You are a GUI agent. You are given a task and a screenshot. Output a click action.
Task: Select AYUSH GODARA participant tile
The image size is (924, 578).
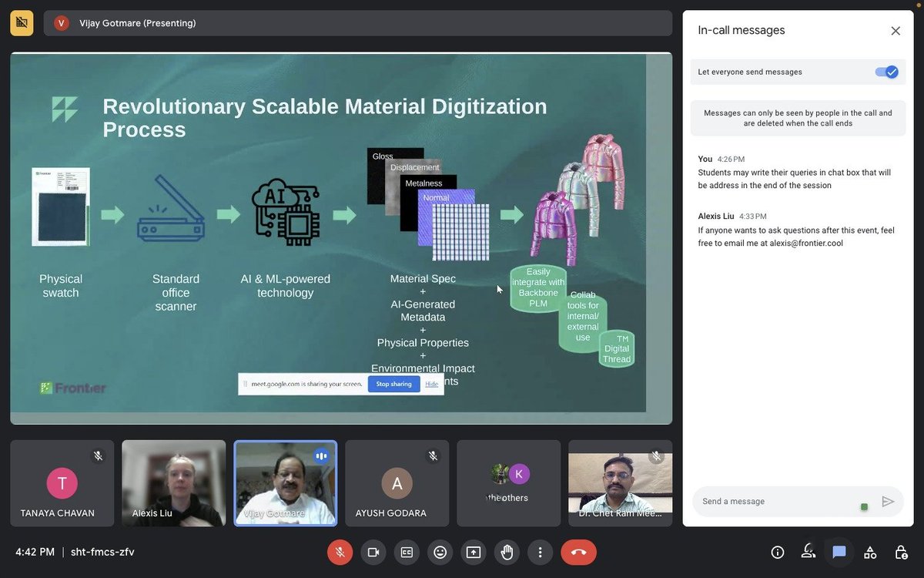click(397, 483)
